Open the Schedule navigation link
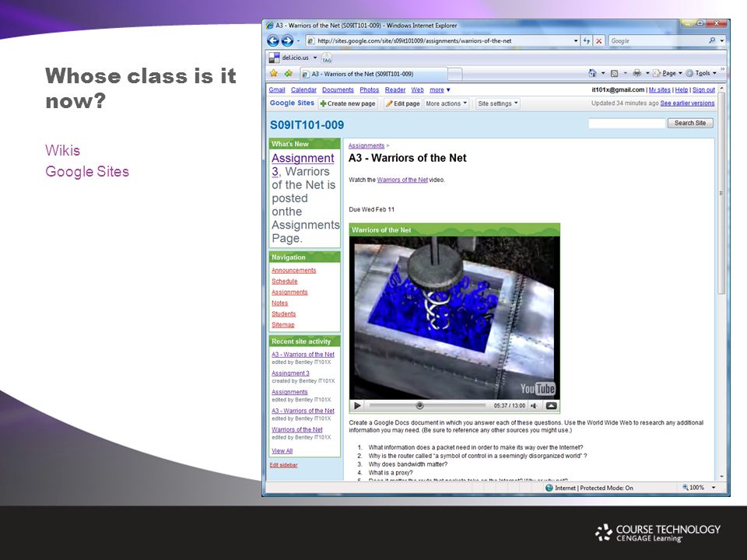The width and height of the screenshot is (747, 560). click(285, 282)
